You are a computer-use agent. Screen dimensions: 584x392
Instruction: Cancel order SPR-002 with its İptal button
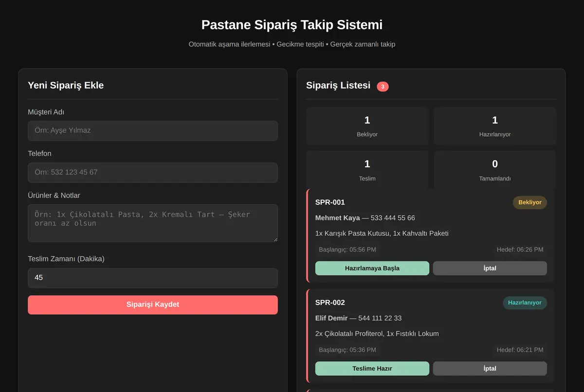(x=490, y=368)
